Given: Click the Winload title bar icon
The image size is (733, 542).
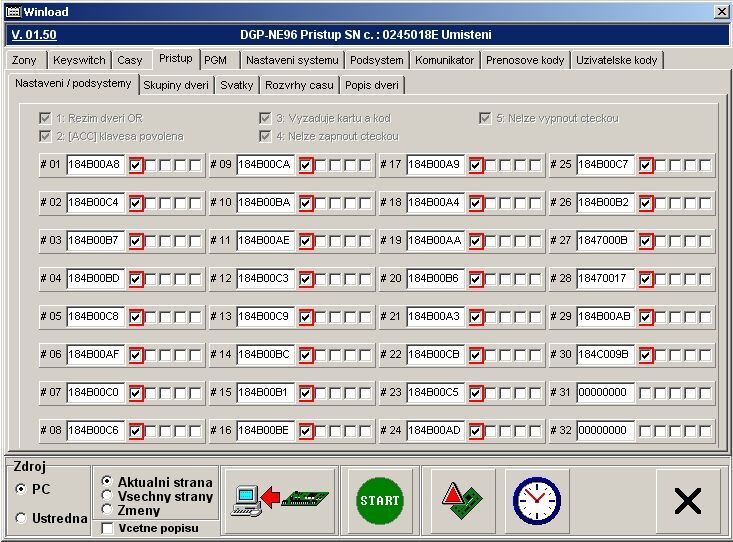Looking at the screenshot, I should (x=13, y=11).
